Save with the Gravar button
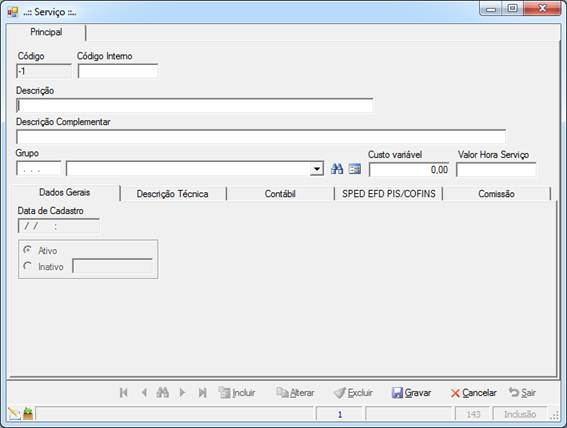Image resolution: width=567 pixels, height=428 pixels. pyautogui.click(x=412, y=393)
